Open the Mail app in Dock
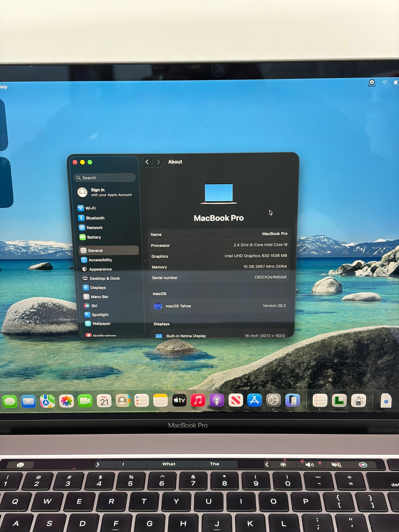This screenshot has width=399, height=532. (x=28, y=401)
